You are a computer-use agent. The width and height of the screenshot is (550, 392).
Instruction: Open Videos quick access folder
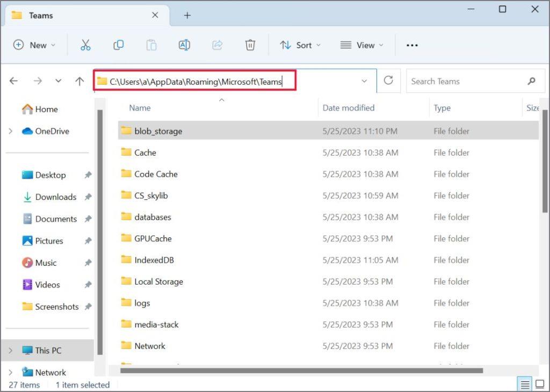coord(41,285)
